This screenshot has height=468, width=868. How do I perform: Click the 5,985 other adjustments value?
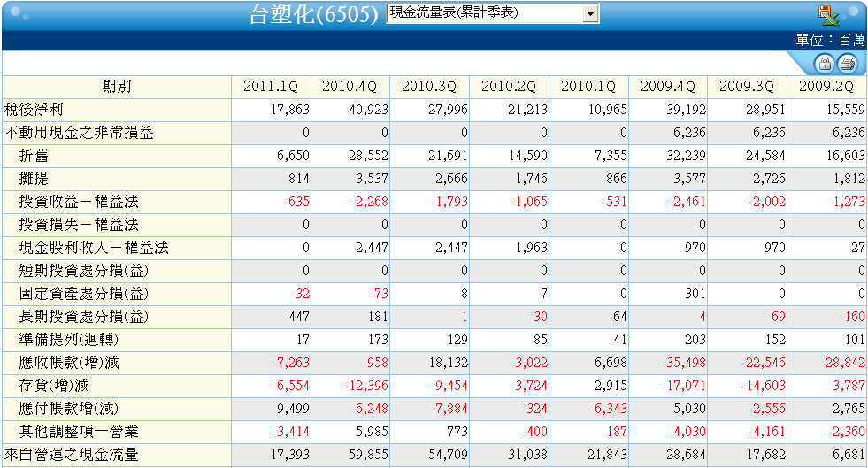point(372,432)
